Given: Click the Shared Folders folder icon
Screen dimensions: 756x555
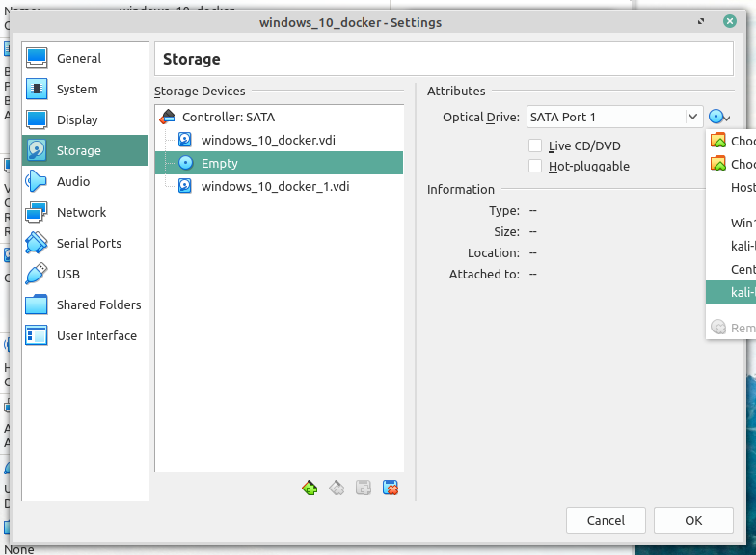Looking at the screenshot, I should click(x=37, y=304).
